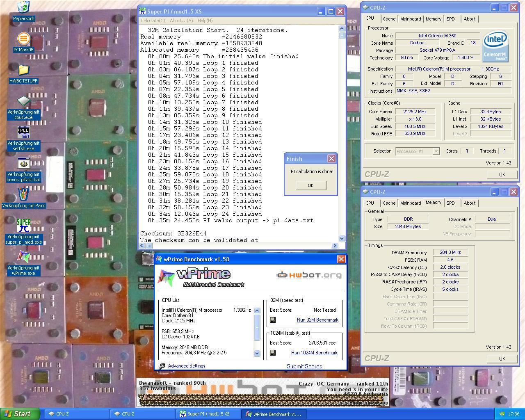
Task: Open the HWBOTSTUFF folder
Action: 23,70
